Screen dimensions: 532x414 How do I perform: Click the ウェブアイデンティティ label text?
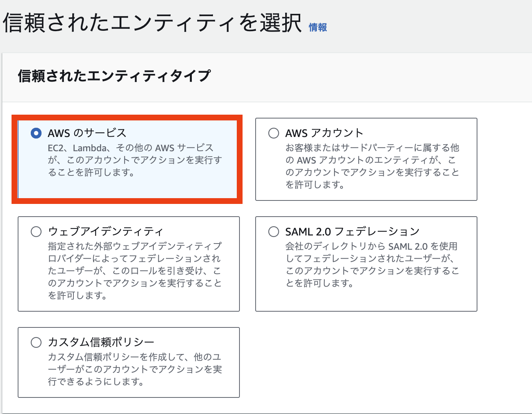[106, 231]
